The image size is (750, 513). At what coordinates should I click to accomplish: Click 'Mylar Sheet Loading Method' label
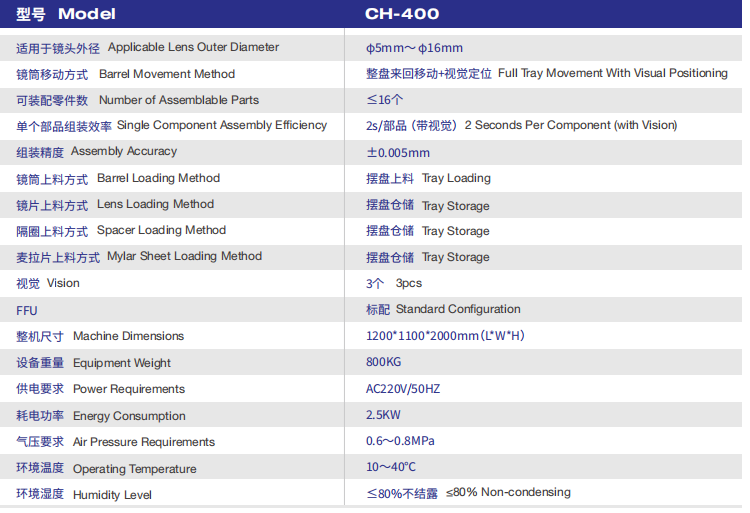[x=185, y=256]
